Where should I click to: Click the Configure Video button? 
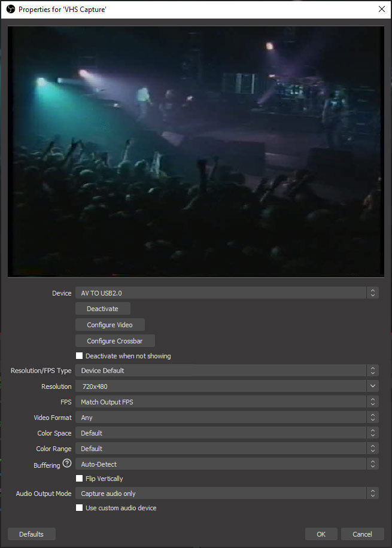pyautogui.click(x=110, y=325)
